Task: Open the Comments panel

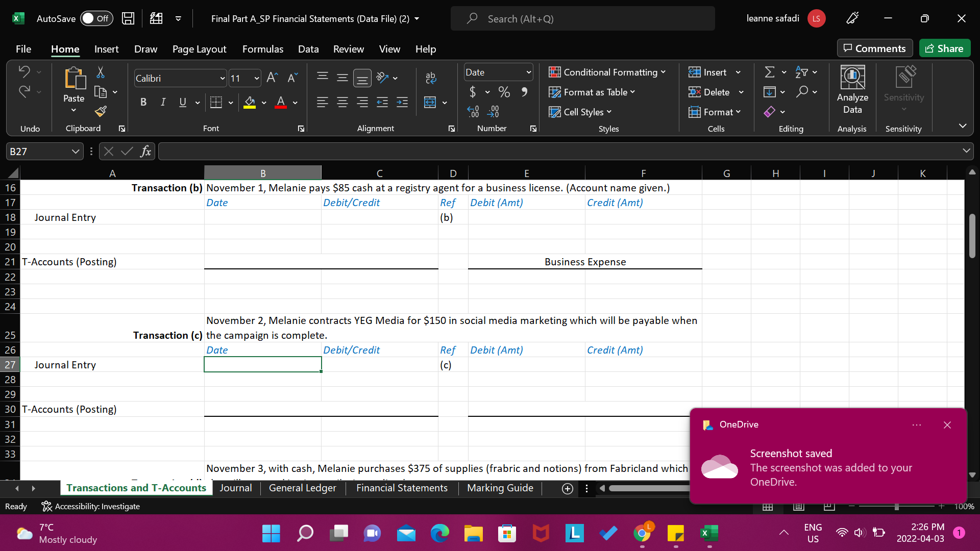Action: (874, 48)
